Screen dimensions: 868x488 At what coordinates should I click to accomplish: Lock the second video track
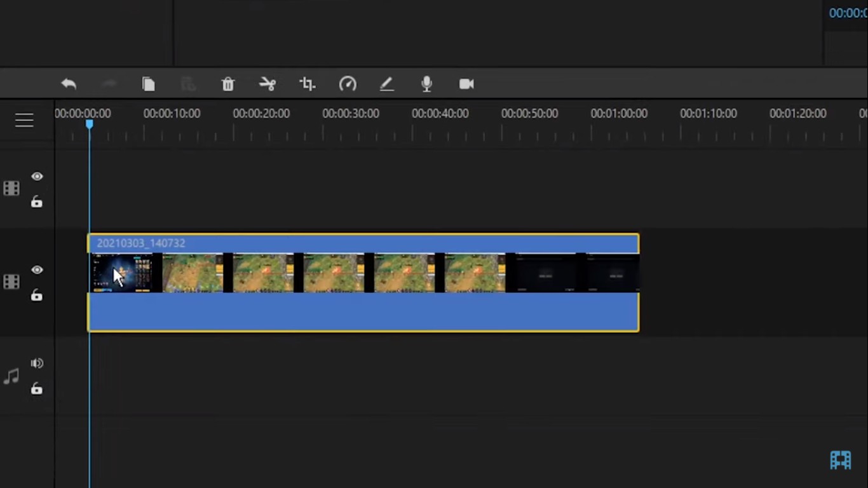[37, 295]
